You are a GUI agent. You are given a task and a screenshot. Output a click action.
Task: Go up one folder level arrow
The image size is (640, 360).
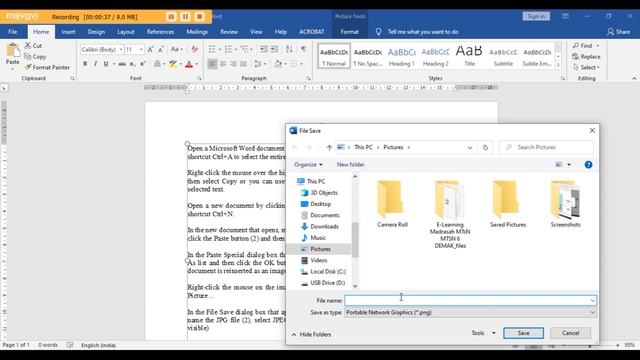pos(329,147)
